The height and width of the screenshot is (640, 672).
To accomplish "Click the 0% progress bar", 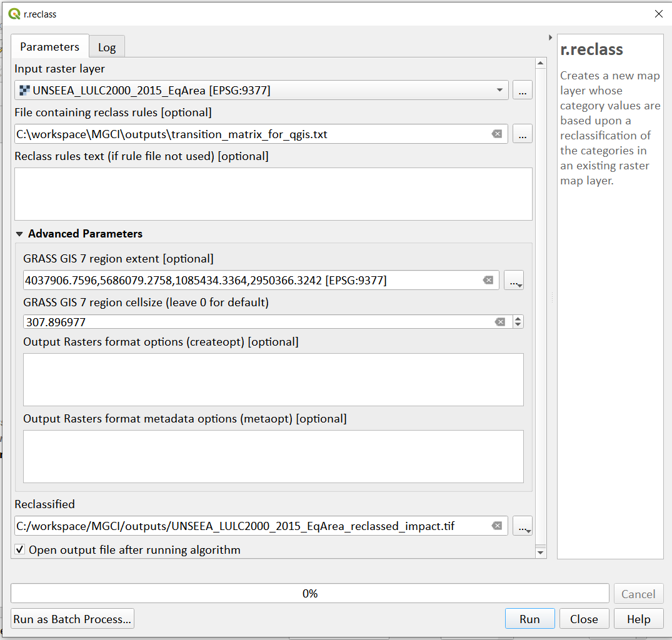I will tap(310, 593).
